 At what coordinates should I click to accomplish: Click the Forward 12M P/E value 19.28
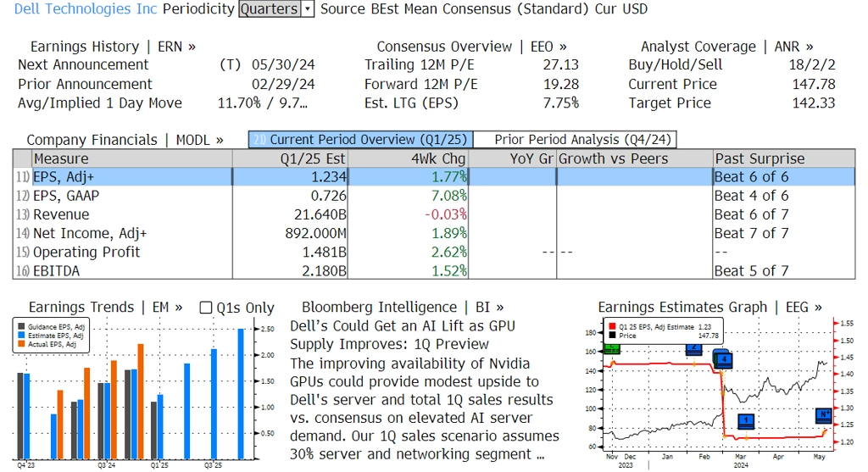click(x=561, y=84)
